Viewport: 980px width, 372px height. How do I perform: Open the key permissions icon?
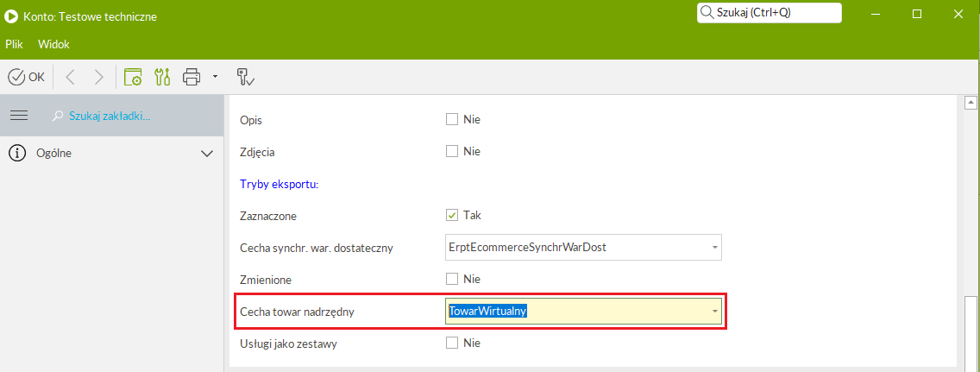pos(244,77)
